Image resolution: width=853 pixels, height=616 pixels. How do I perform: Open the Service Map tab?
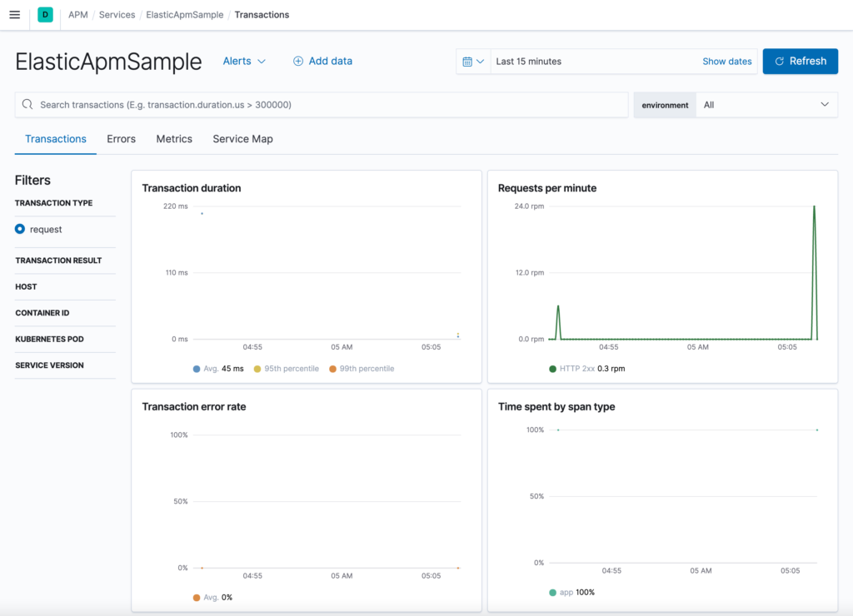pos(242,139)
